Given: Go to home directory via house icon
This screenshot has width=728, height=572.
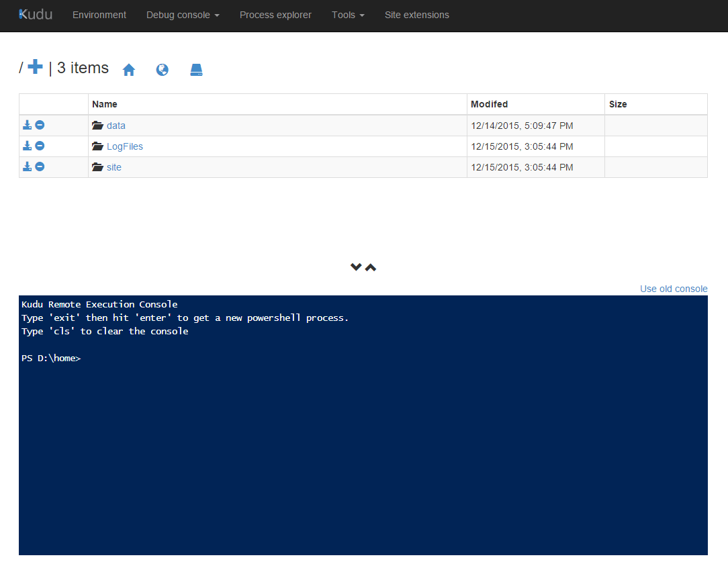Looking at the screenshot, I should [x=129, y=70].
